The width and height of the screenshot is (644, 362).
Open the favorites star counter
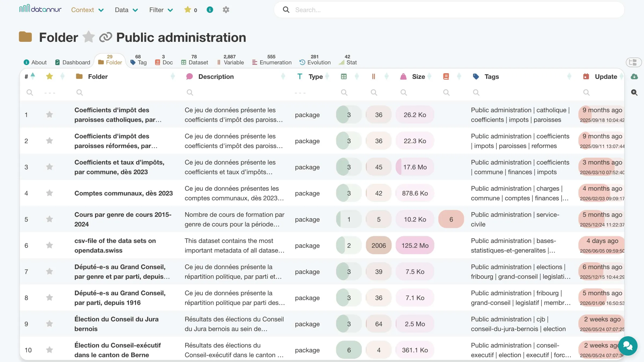coord(191,10)
